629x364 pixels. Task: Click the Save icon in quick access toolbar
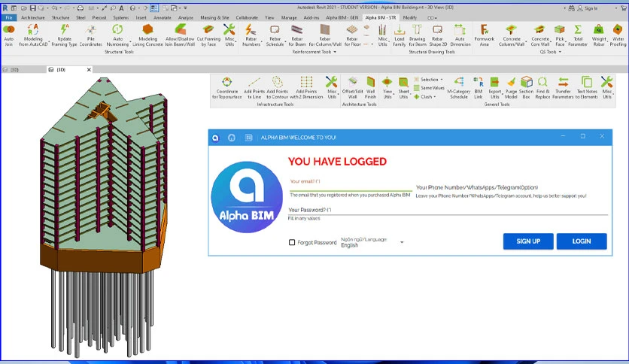33,8
